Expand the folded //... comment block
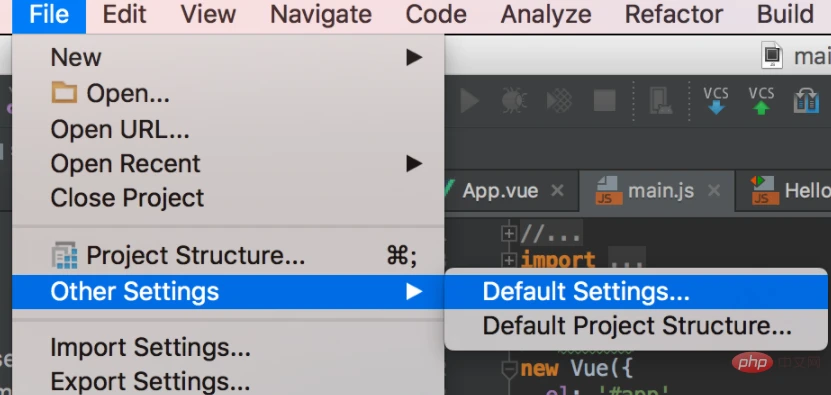Image resolution: width=831 pixels, height=395 pixels. (x=509, y=233)
